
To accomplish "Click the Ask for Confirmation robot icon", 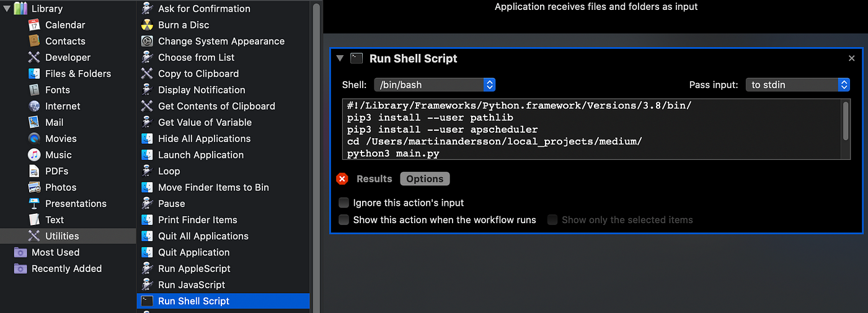I will click(x=147, y=9).
